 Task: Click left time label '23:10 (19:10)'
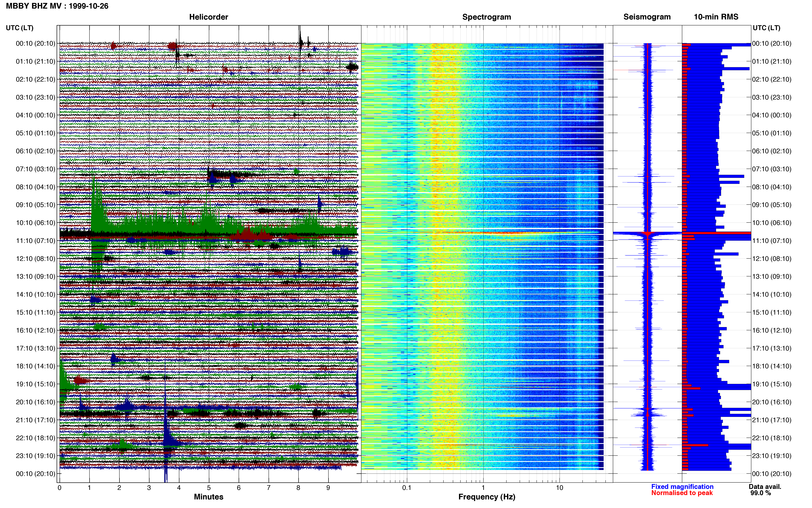36,456
